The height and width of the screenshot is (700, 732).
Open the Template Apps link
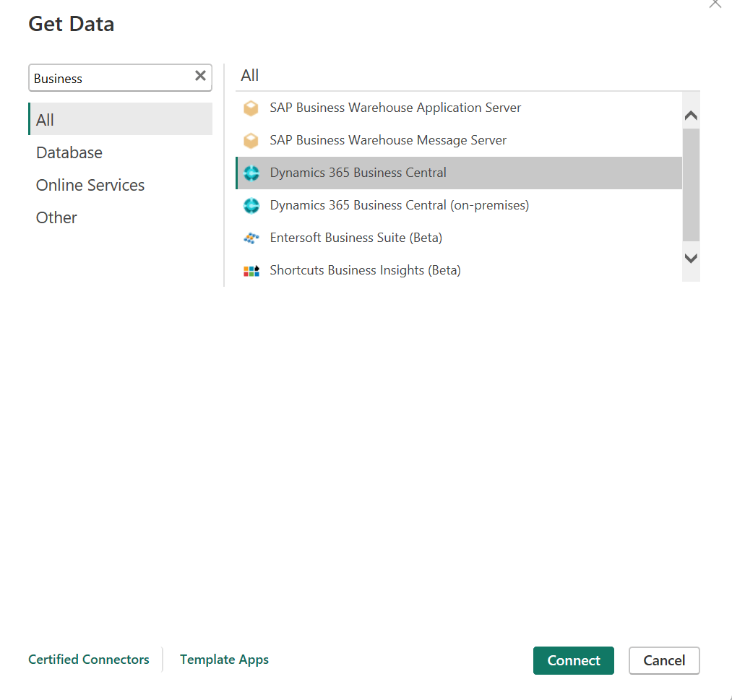[225, 660]
